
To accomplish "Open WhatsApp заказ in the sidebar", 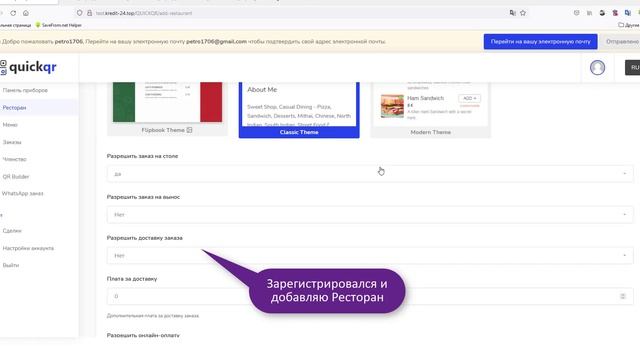I will 22,193.
